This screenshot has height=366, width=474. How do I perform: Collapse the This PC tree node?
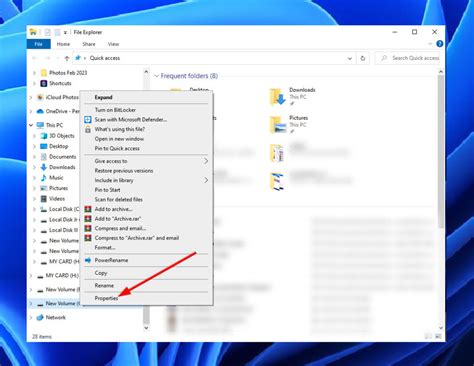point(31,125)
